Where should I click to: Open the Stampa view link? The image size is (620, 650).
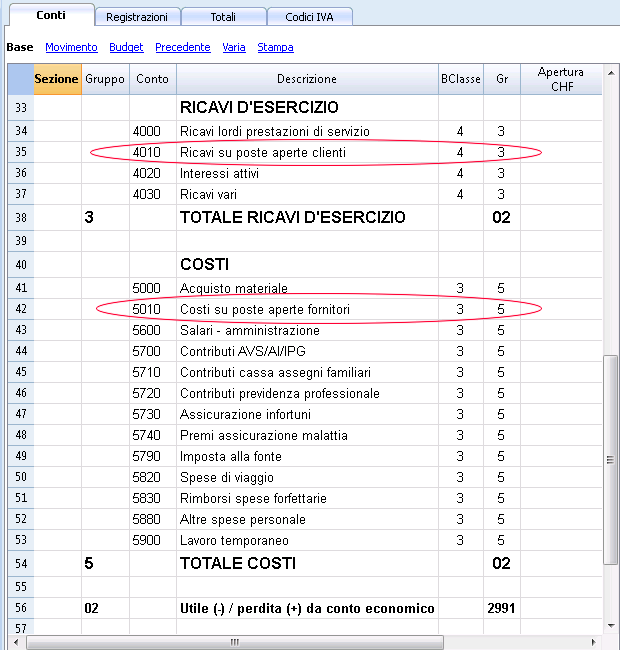tap(275, 47)
